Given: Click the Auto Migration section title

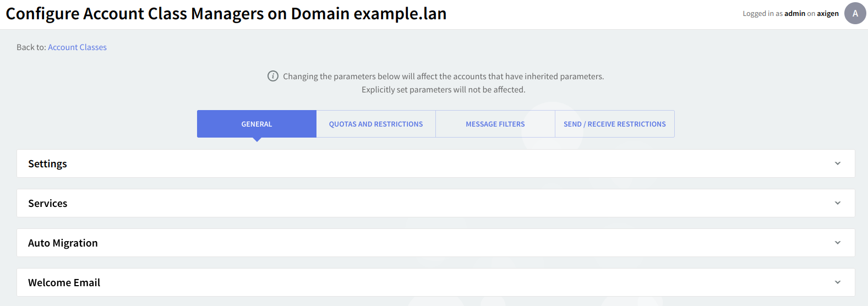Looking at the screenshot, I should click(x=63, y=243).
